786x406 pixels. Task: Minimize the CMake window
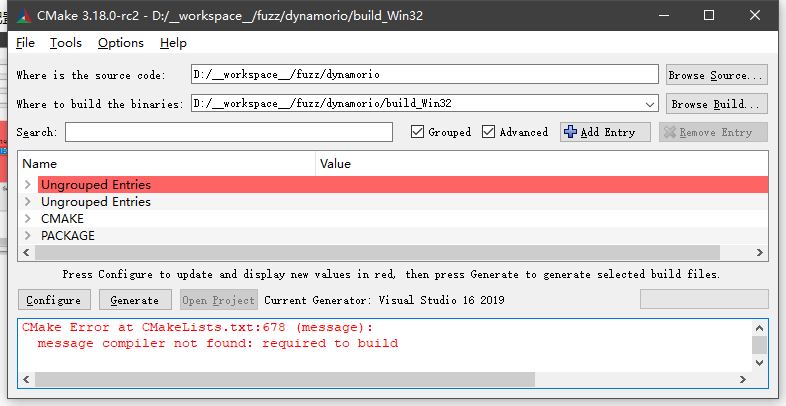pos(664,15)
